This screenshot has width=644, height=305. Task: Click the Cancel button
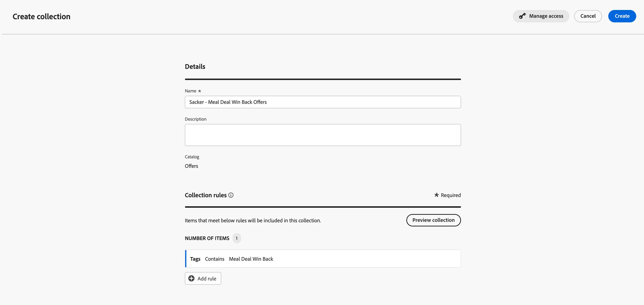[x=588, y=16]
